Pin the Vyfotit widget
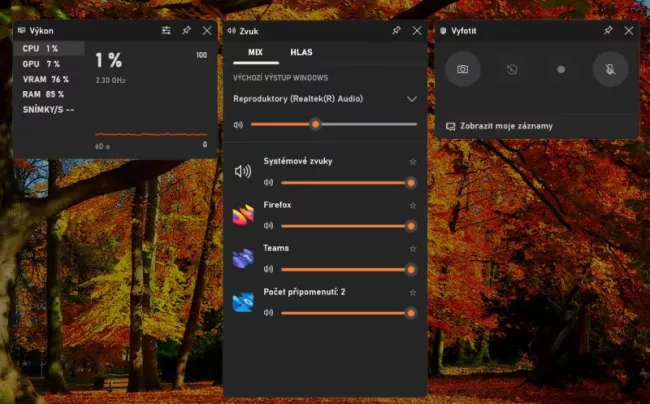This screenshot has width=650, height=404. coord(608,31)
